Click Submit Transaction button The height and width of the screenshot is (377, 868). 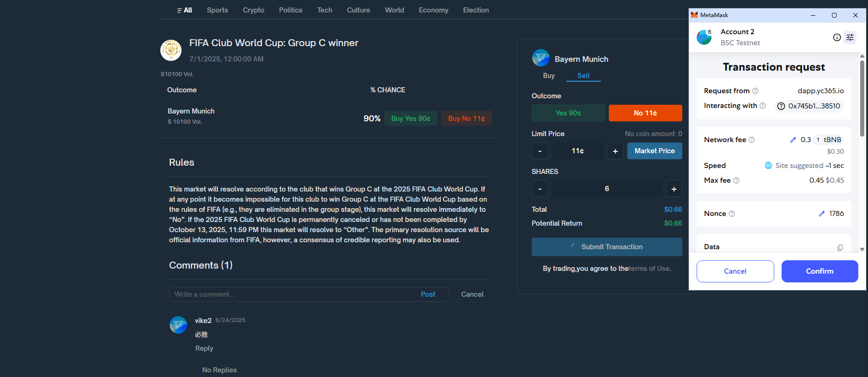(x=607, y=247)
